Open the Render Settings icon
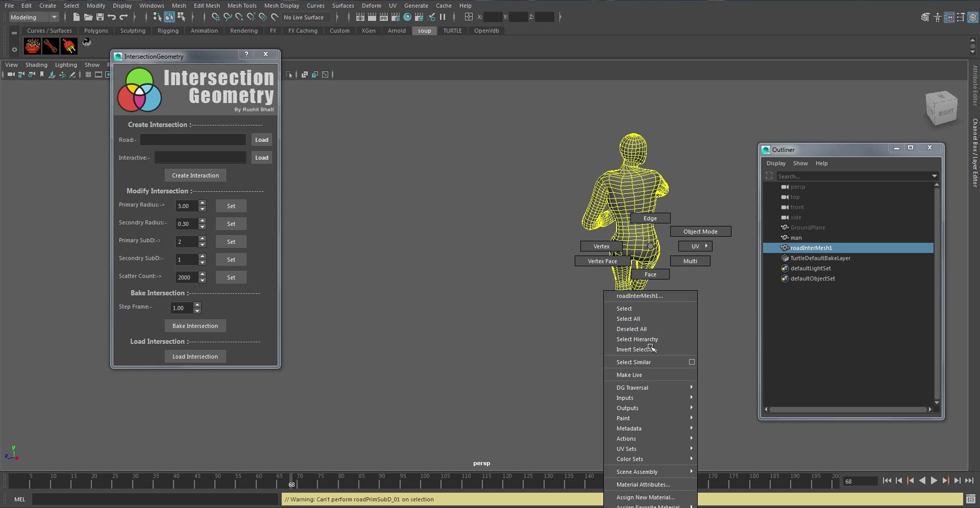Image resolution: width=980 pixels, height=508 pixels. coord(396,17)
